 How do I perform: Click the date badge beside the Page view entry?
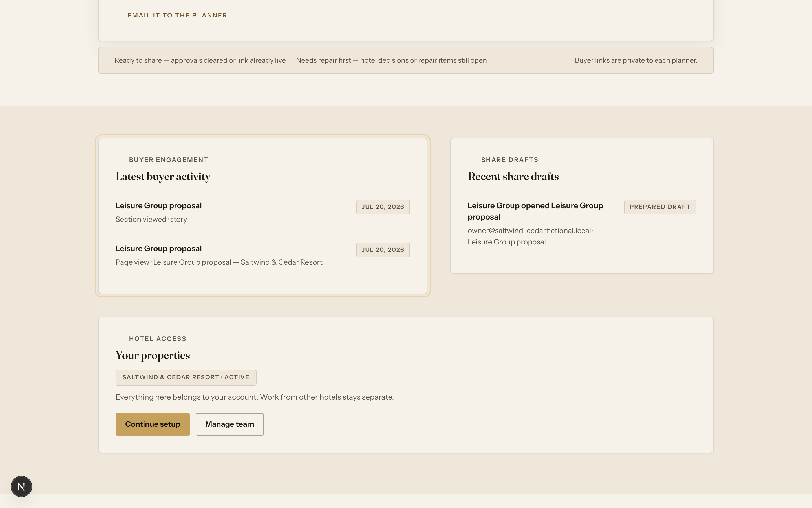point(383,250)
